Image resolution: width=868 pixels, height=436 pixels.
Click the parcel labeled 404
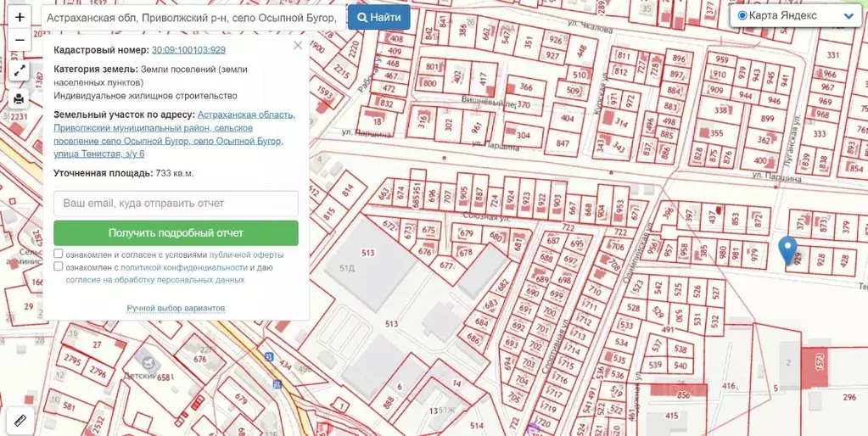[568, 119]
